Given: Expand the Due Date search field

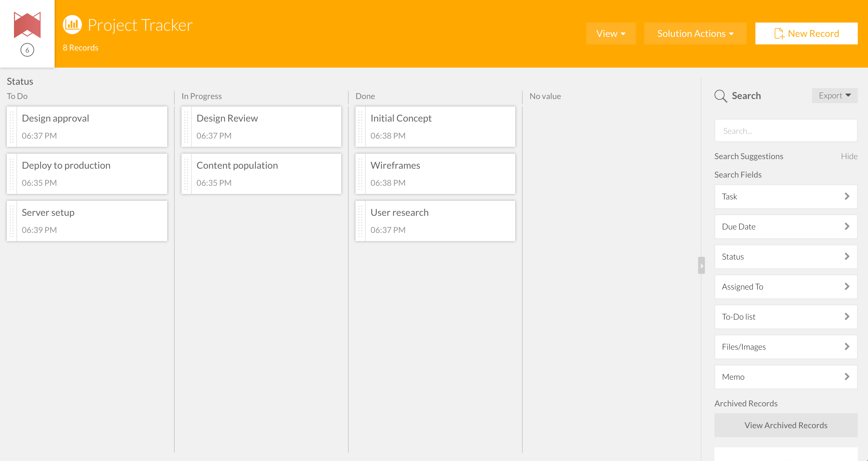Looking at the screenshot, I should point(786,227).
